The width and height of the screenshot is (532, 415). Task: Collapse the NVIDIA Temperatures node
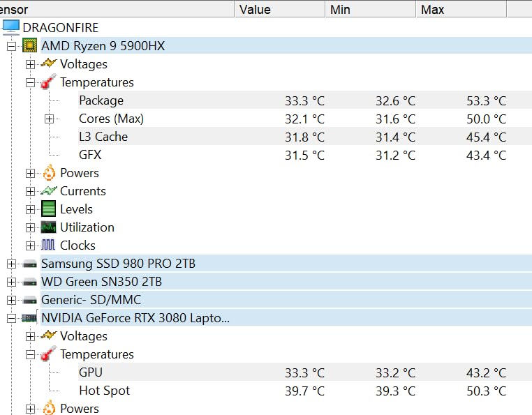coord(30,354)
